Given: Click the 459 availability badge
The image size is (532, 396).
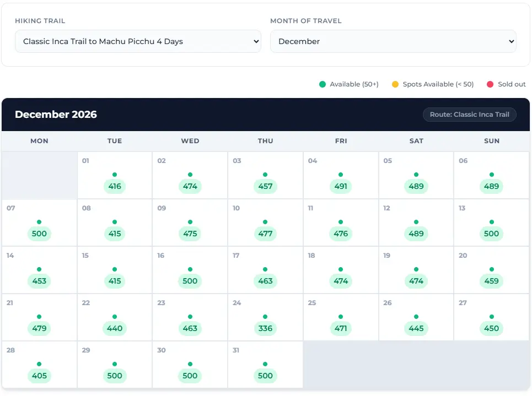Looking at the screenshot, I should tap(492, 281).
